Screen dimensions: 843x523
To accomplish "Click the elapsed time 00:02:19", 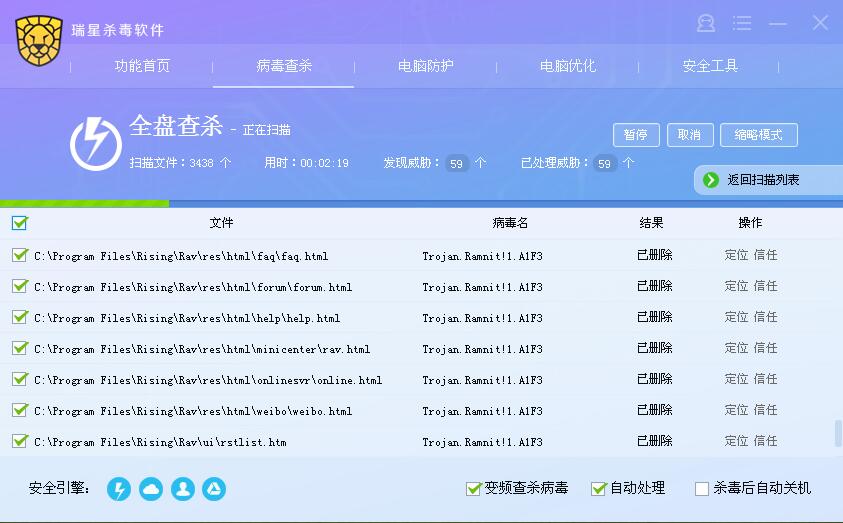I will [324, 163].
